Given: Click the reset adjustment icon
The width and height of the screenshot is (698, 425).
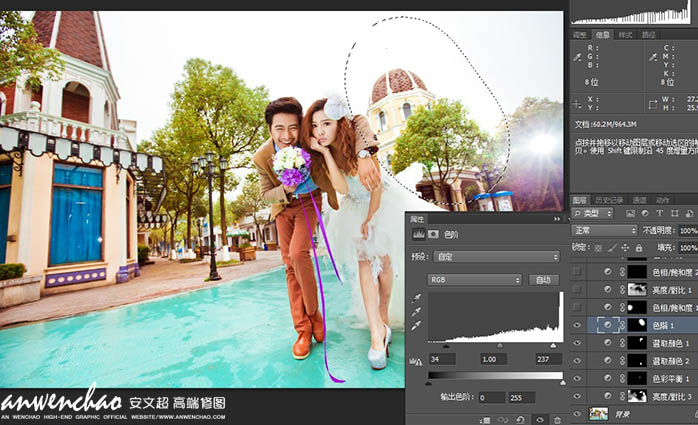Looking at the screenshot, I should tap(520, 420).
